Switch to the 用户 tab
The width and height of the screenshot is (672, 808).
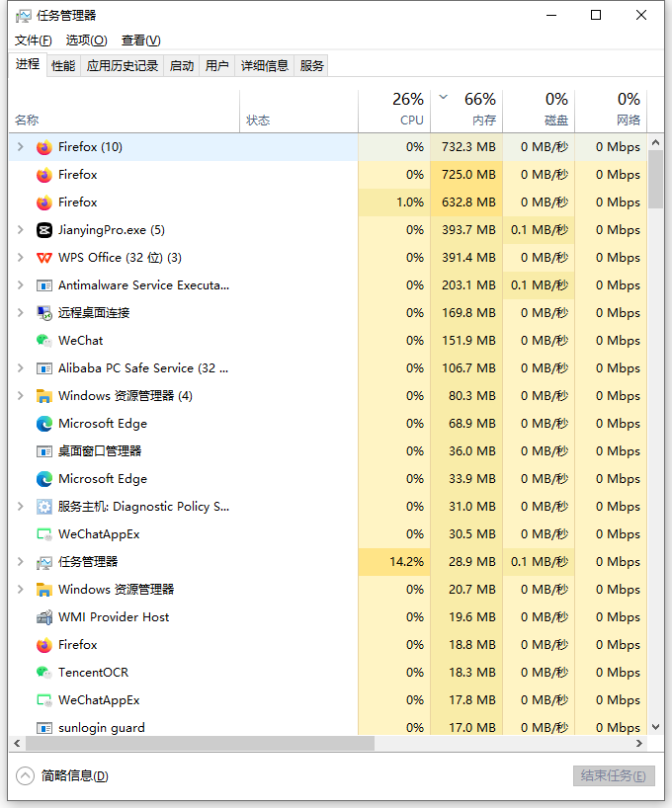point(217,66)
